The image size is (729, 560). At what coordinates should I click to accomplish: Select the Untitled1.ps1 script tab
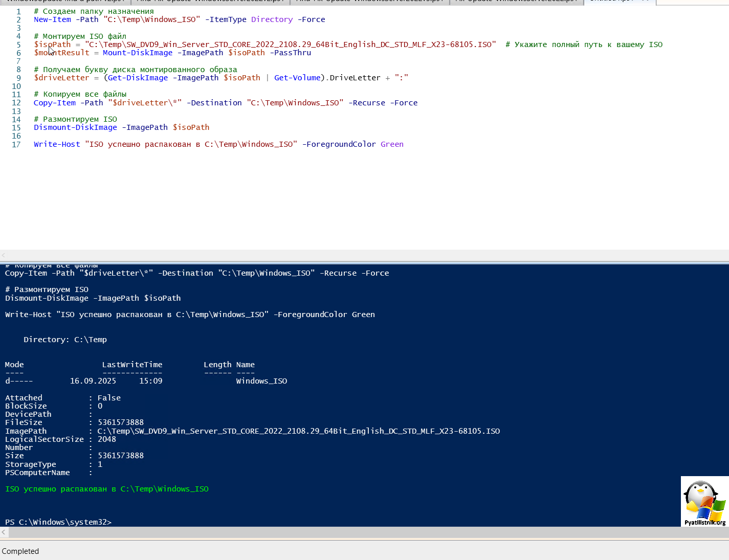[611, 1]
